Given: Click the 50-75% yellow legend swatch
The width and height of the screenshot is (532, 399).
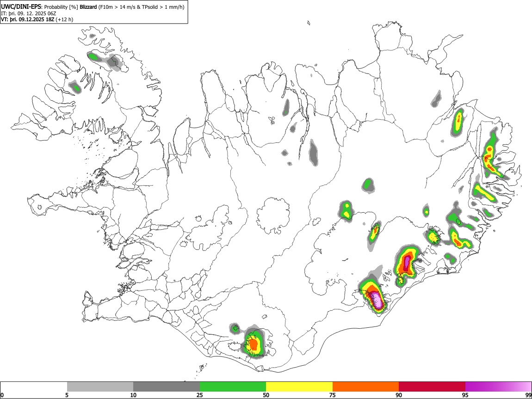Looking at the screenshot, I should click(299, 387).
